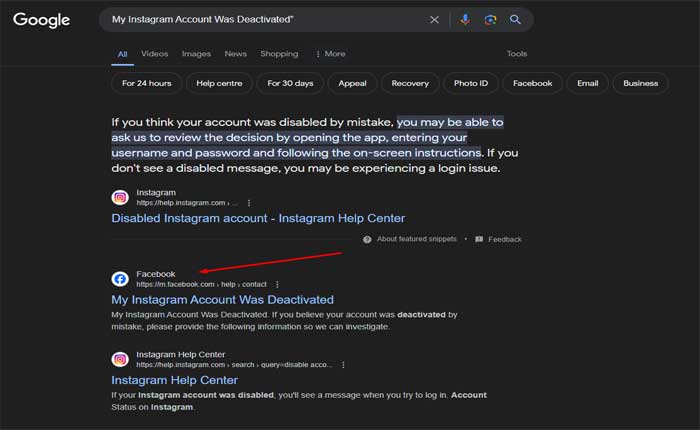Open the Shopping tab

click(x=279, y=54)
